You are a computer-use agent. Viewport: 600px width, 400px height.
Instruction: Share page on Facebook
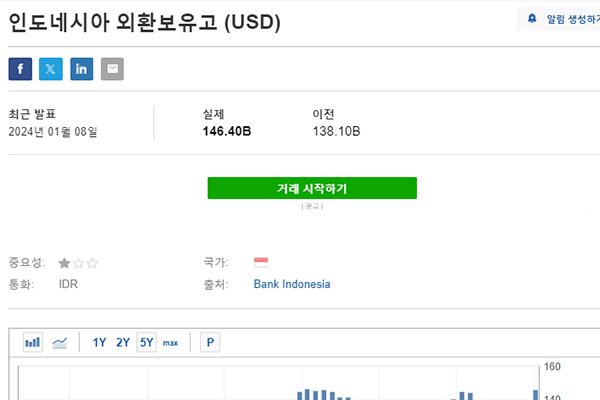point(20,69)
